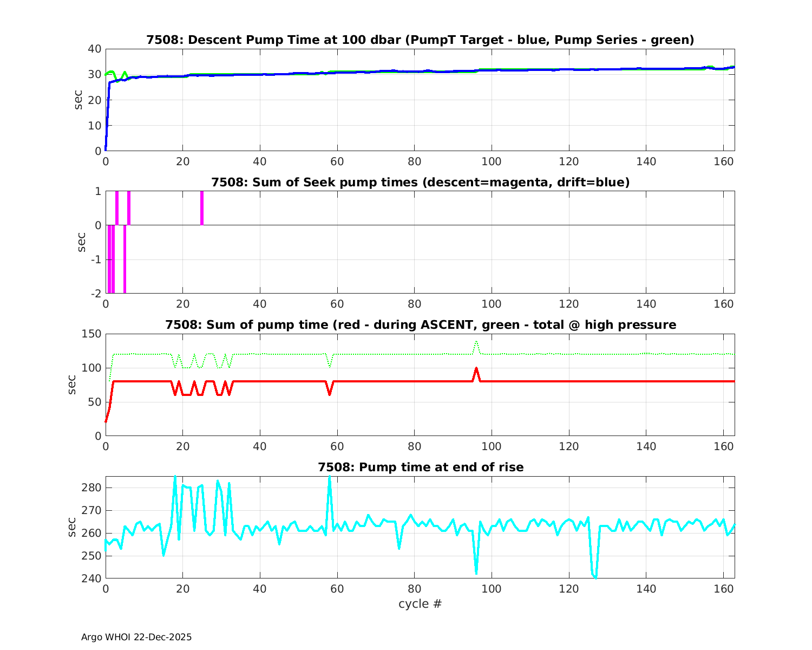Select the cyan line dip near cycle 127
The image size is (812, 650).
595,577
